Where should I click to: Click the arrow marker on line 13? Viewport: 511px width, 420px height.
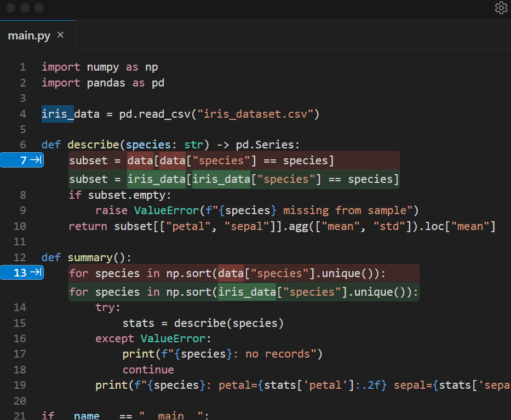[x=36, y=273]
